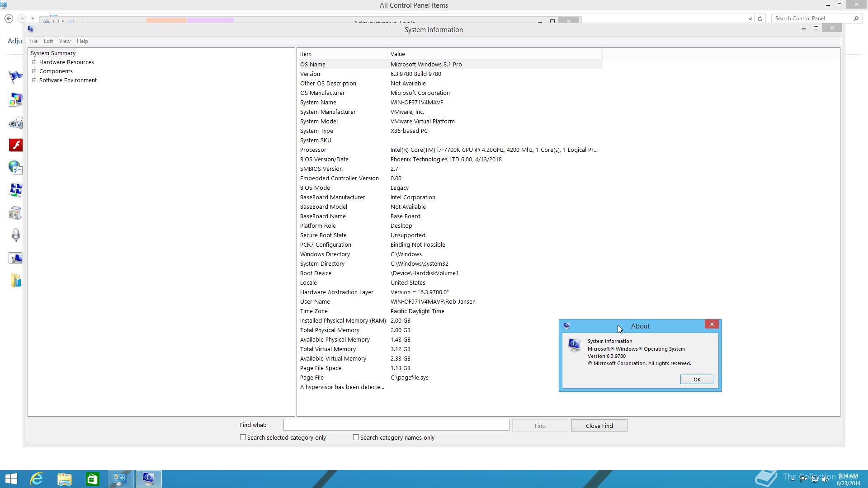The image size is (868, 488).
Task: Open Color Management icon in Control Panel
Action: (15, 99)
